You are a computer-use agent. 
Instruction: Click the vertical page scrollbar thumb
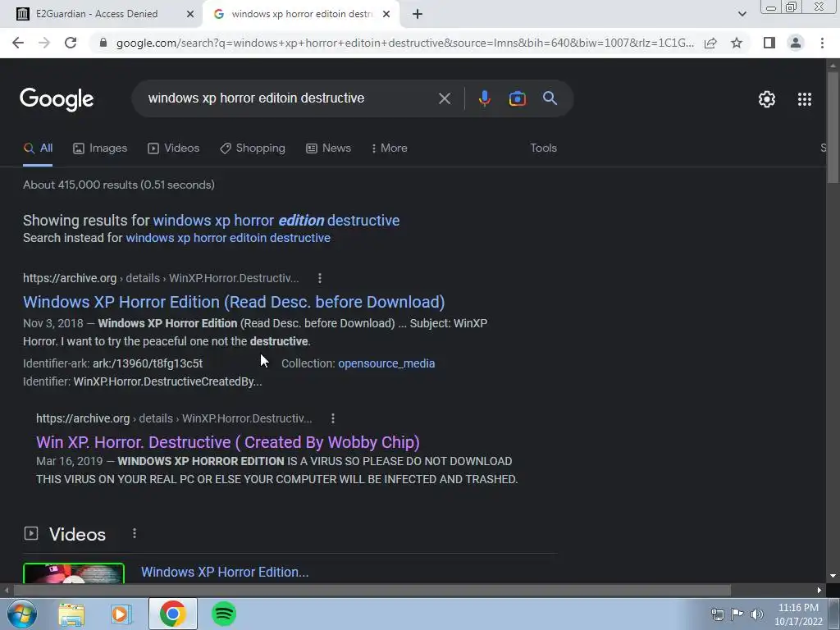click(x=833, y=127)
